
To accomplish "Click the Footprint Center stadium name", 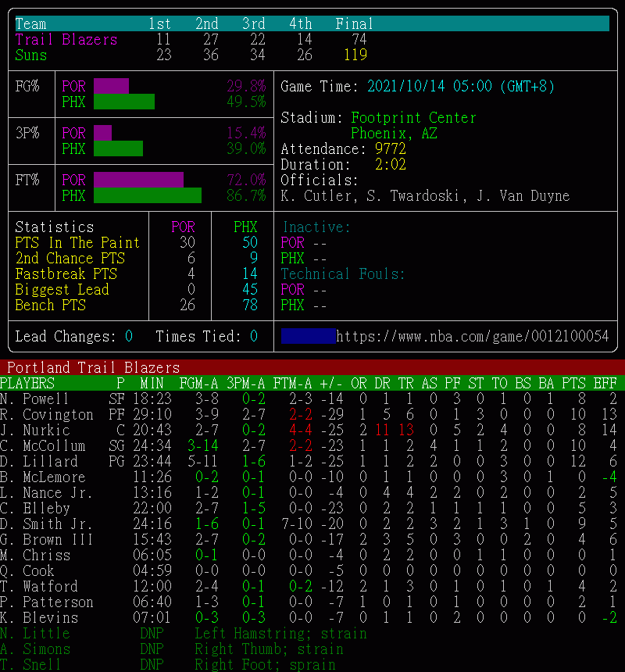I will point(413,118).
